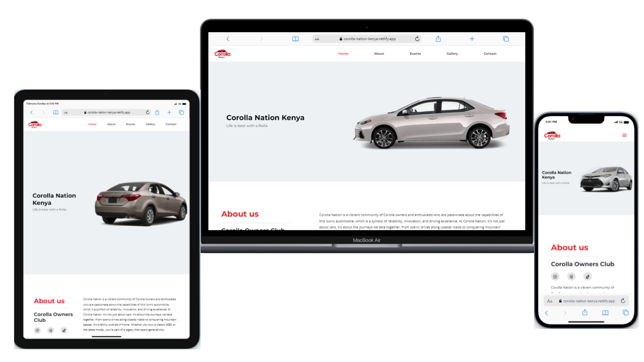Click About us heading on iPhone
This screenshot has width=644, height=362.
pyautogui.click(x=570, y=247)
